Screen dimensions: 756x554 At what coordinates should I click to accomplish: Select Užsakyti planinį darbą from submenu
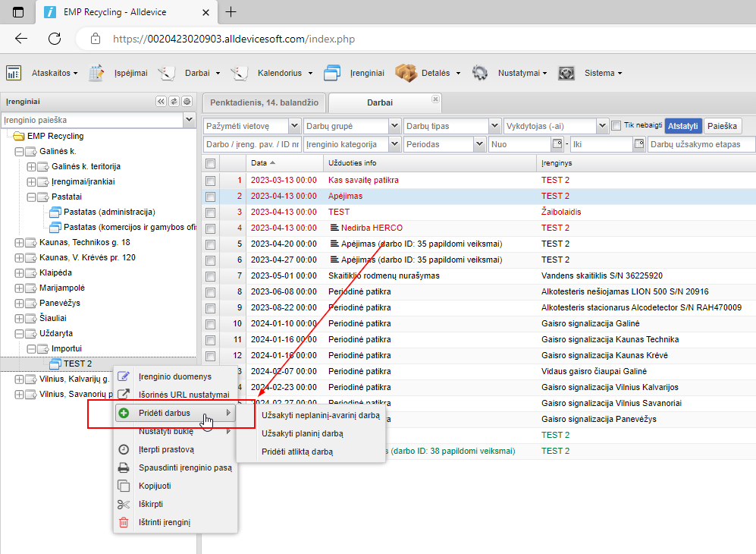point(302,433)
